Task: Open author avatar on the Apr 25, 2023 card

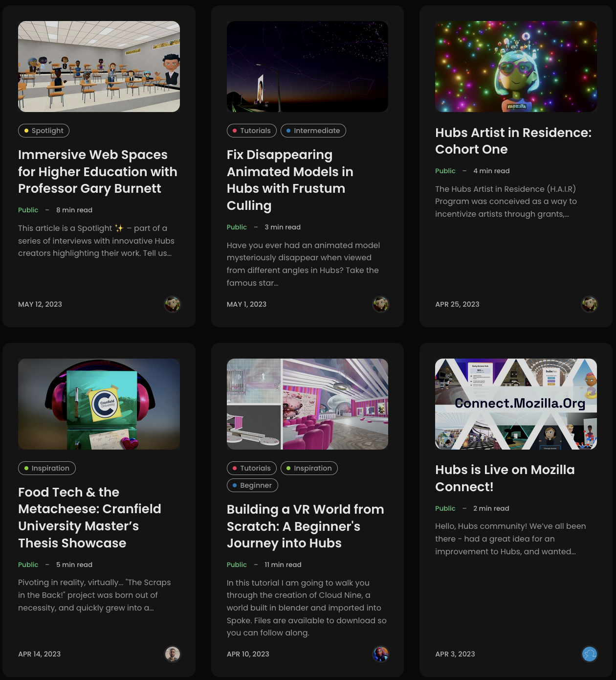Action: [590, 304]
